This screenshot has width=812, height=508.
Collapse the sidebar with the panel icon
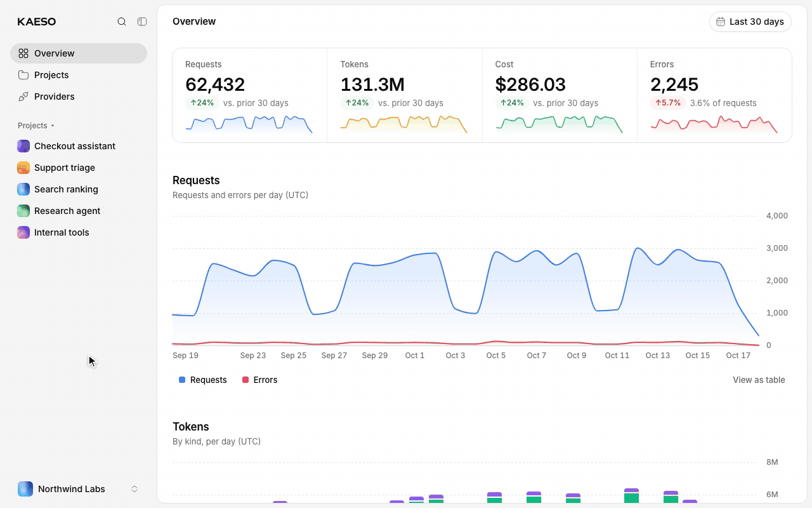pyautogui.click(x=142, y=22)
